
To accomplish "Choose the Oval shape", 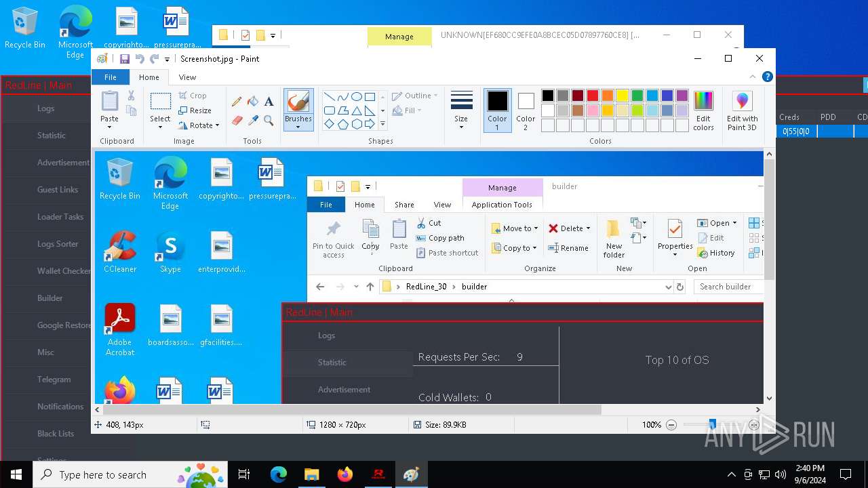I will click(356, 97).
